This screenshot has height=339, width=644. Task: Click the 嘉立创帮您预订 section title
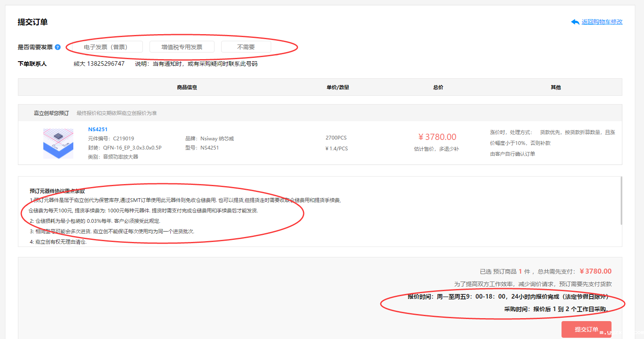(51, 113)
